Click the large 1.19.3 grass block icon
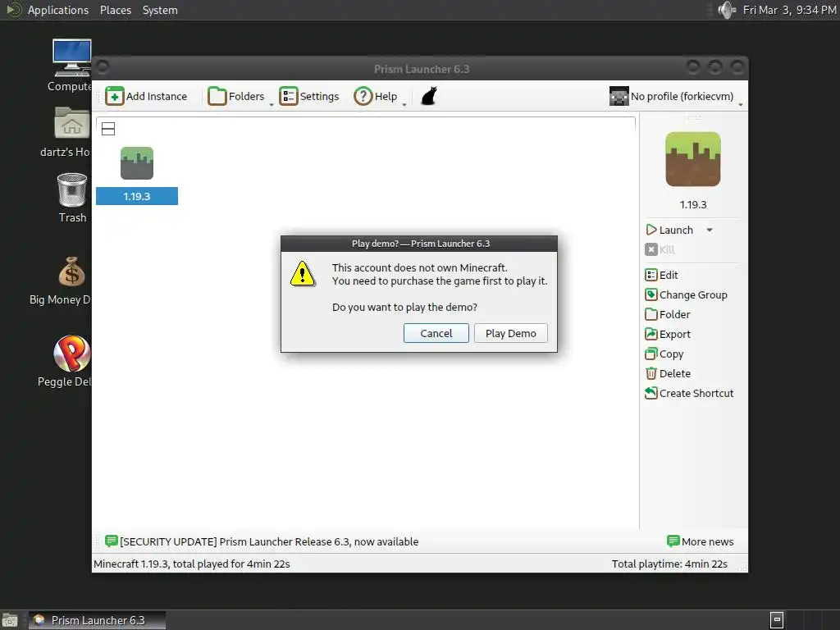 coord(693,160)
